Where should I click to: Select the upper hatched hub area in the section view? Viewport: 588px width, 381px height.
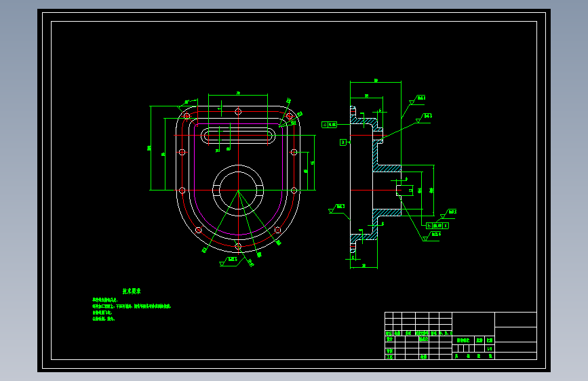(x=387, y=168)
